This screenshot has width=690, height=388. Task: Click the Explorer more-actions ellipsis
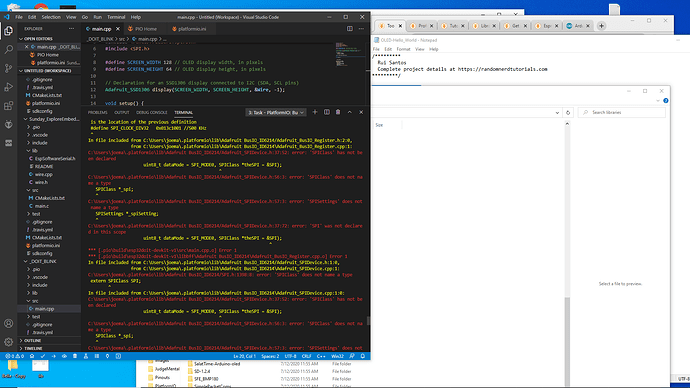(x=71, y=29)
